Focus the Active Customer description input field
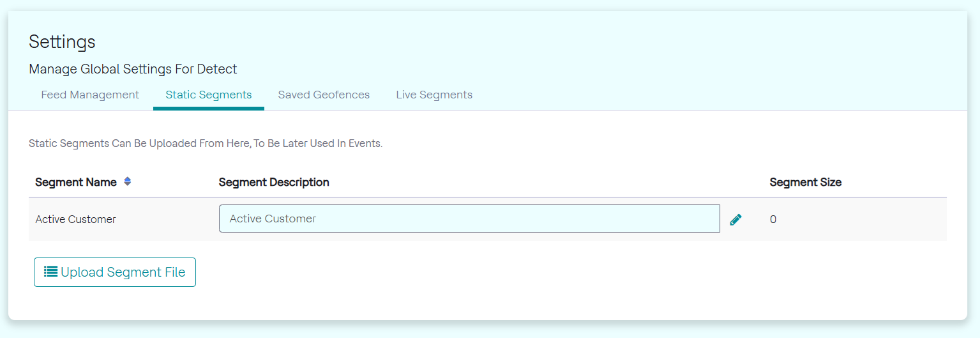The width and height of the screenshot is (980, 338). click(x=469, y=219)
